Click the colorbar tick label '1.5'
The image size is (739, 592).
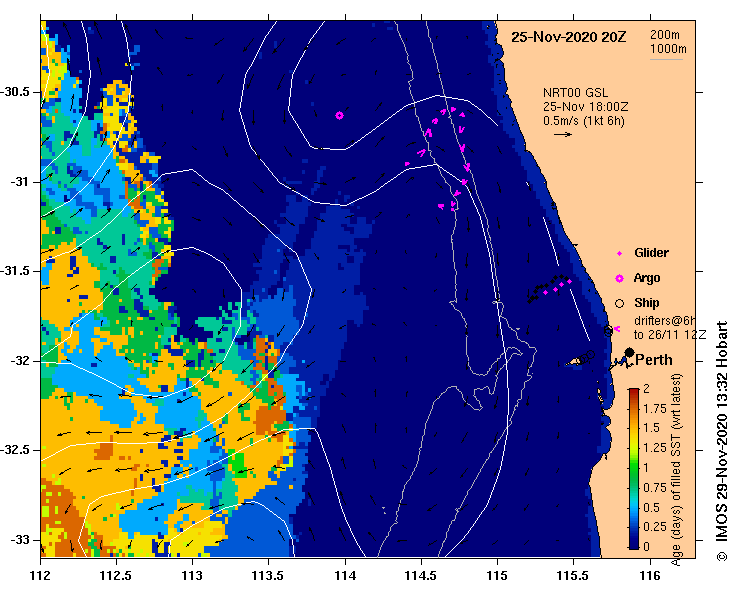tap(651, 428)
